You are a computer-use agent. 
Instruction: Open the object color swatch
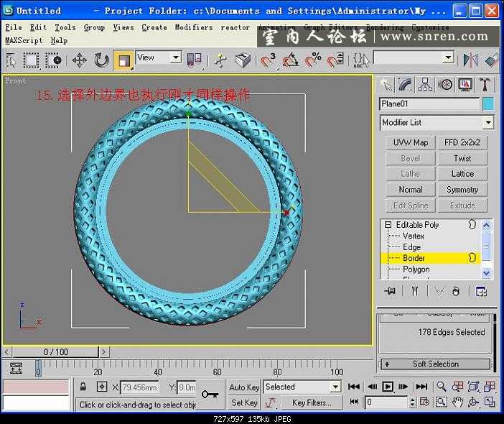[488, 104]
